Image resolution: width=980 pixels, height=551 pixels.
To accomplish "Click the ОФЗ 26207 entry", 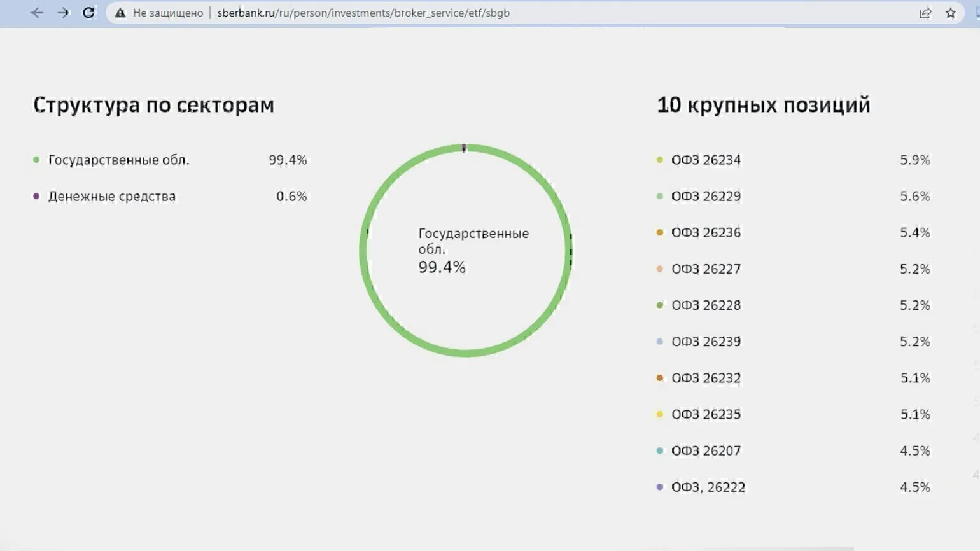I will 706,450.
